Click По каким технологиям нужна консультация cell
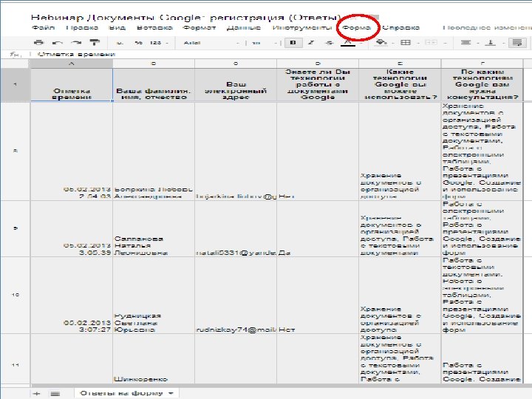 tap(482, 85)
